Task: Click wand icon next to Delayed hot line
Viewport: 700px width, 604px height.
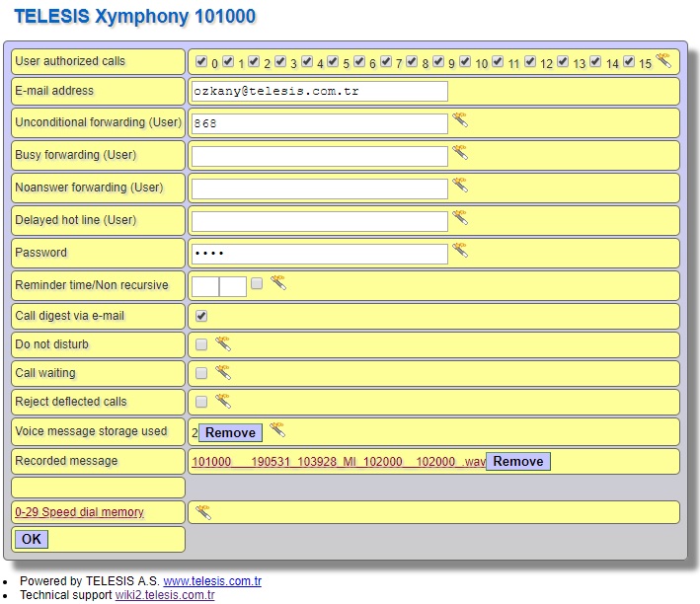Action: tap(460, 218)
